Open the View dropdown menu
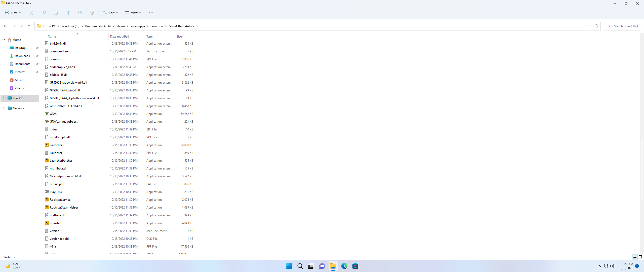Screen dimensions: 644x272 point(133,13)
